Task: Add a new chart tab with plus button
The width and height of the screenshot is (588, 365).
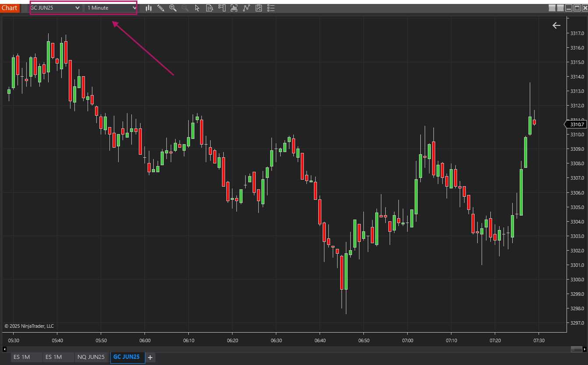Action: pyautogui.click(x=150, y=358)
